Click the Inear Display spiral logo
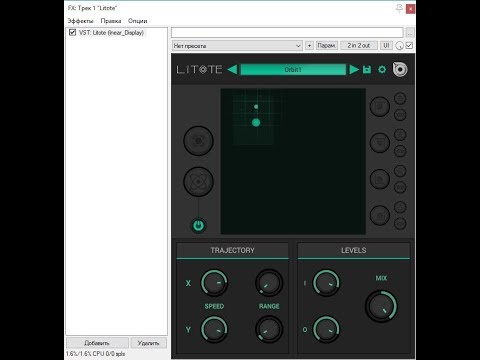 tap(400, 69)
